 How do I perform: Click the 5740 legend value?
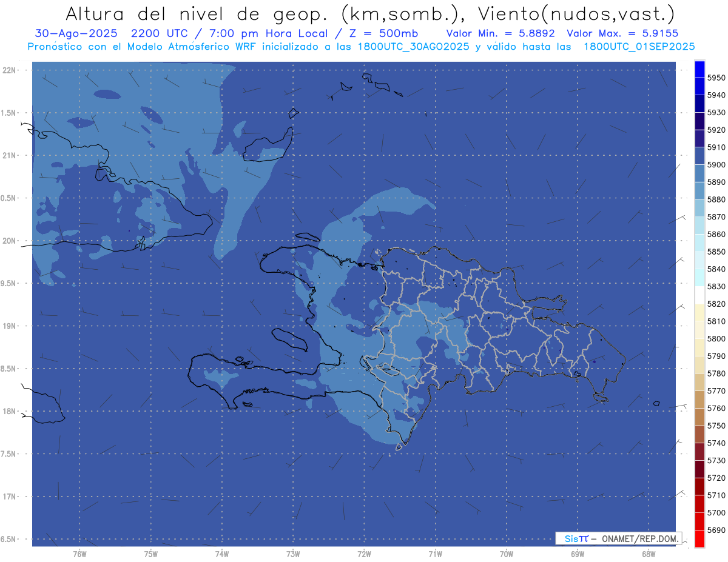point(716,443)
